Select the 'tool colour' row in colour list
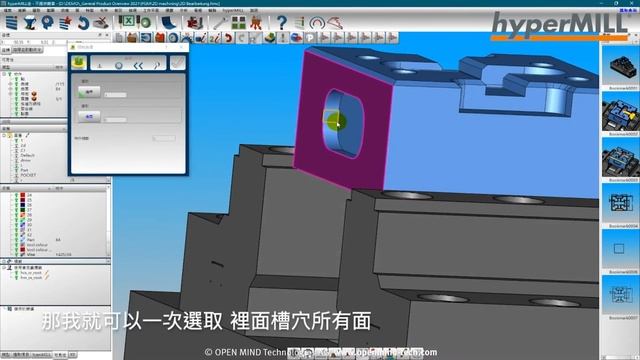The width and height of the screenshot is (640, 360). (37, 245)
